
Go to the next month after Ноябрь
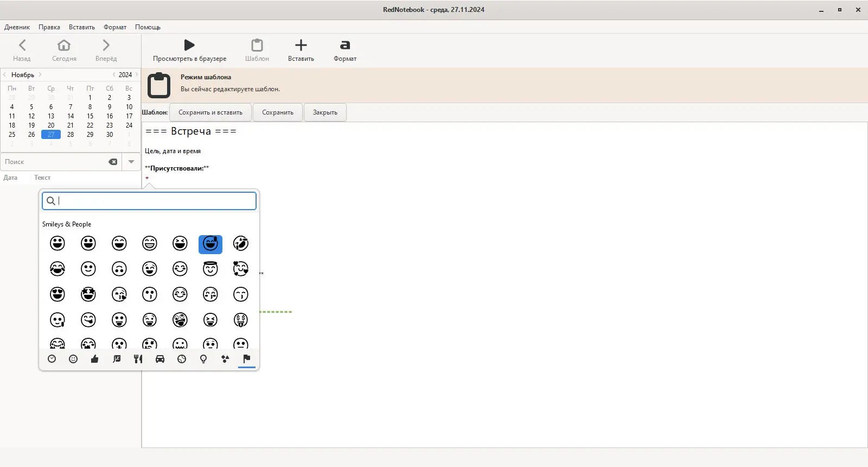[x=40, y=74]
